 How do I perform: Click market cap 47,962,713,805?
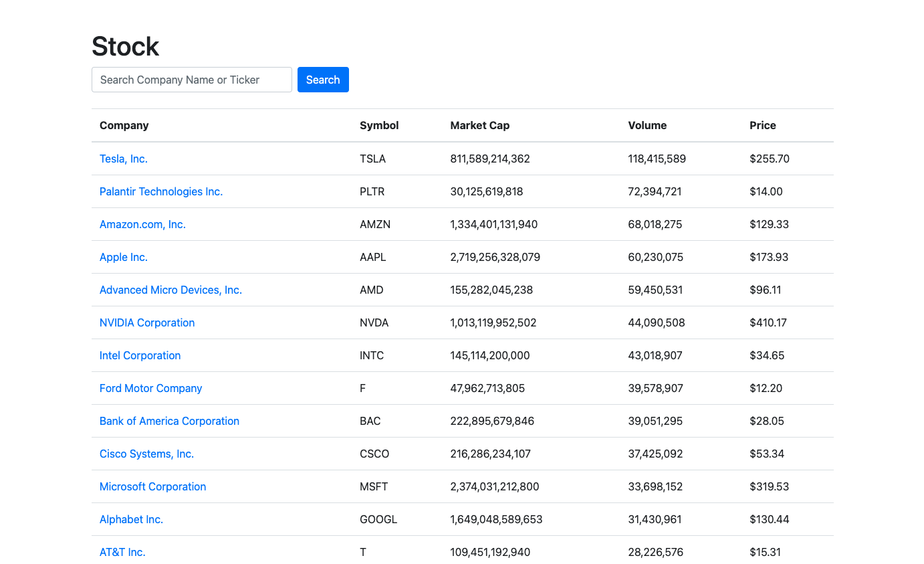[x=488, y=388]
